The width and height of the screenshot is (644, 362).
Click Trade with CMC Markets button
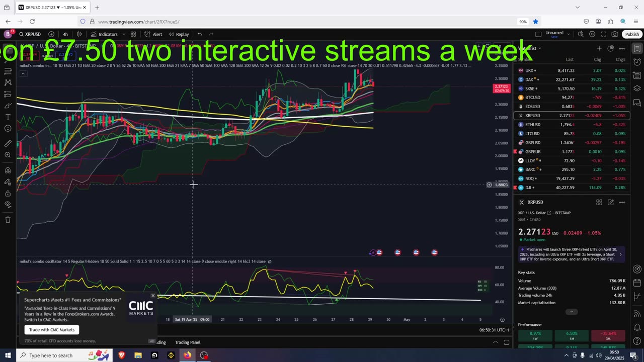(52, 330)
